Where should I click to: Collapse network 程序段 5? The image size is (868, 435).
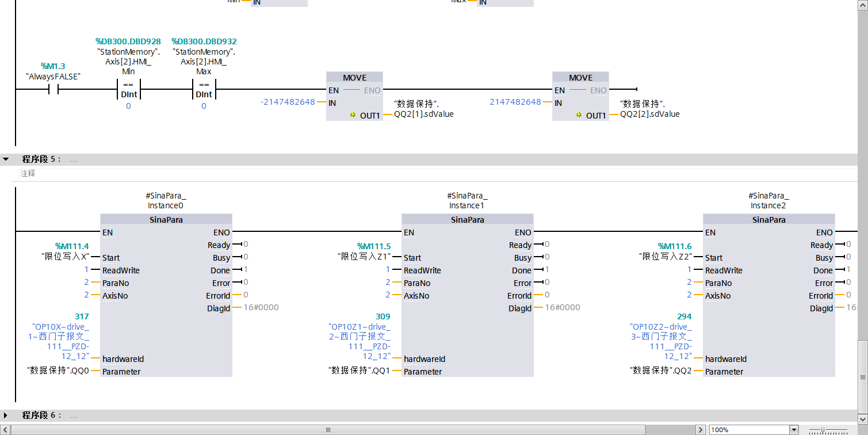point(6,159)
